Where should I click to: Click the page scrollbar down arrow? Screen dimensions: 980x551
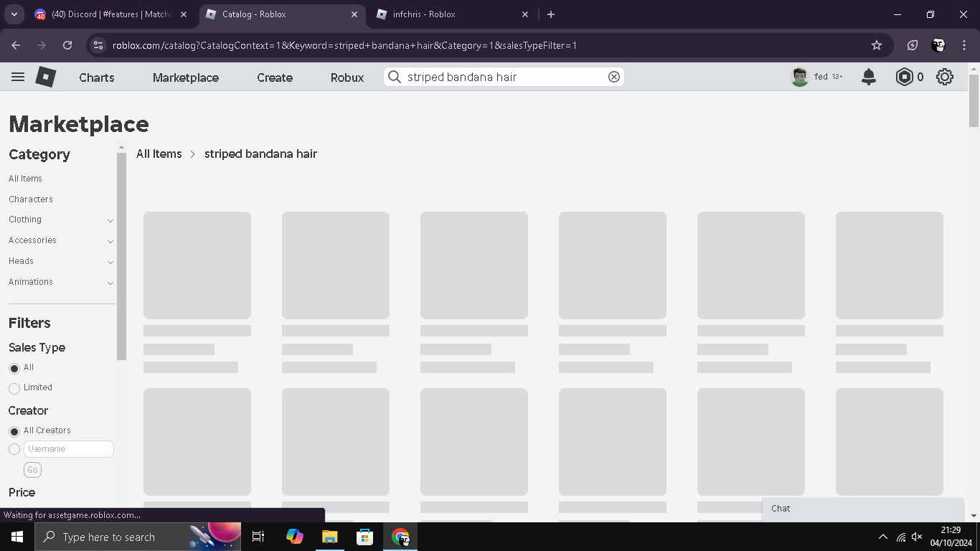click(974, 516)
